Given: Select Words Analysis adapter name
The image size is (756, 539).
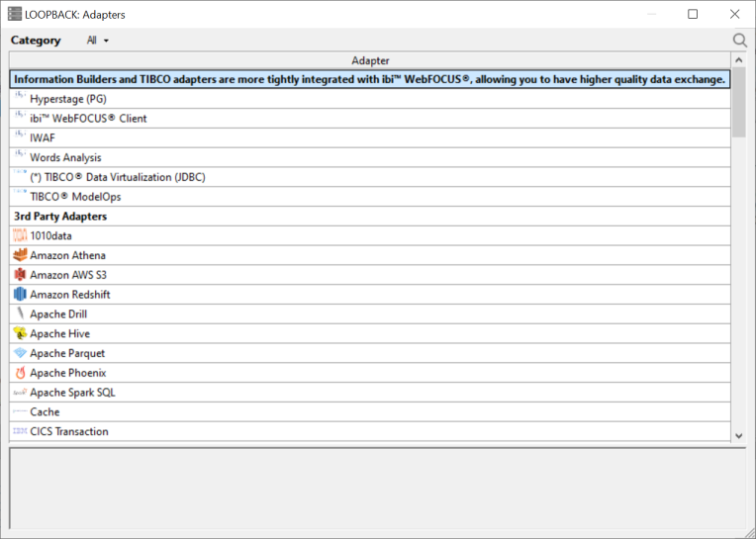Looking at the screenshot, I should tap(65, 157).
